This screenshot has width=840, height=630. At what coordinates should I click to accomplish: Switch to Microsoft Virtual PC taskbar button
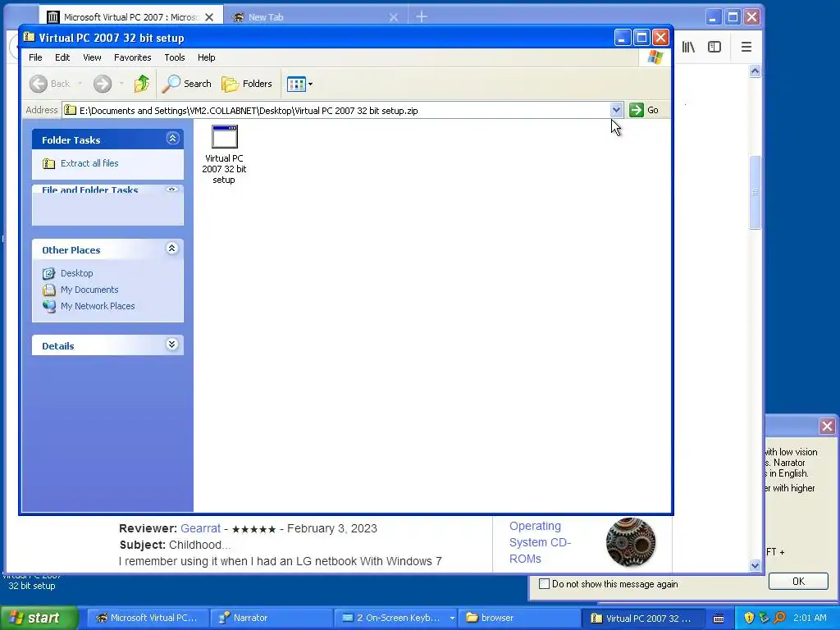[147, 619]
